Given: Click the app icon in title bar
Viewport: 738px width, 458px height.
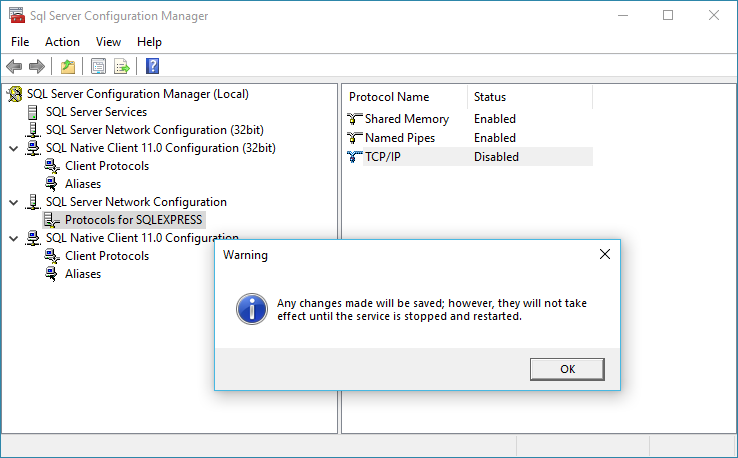Looking at the screenshot, I should (x=17, y=16).
